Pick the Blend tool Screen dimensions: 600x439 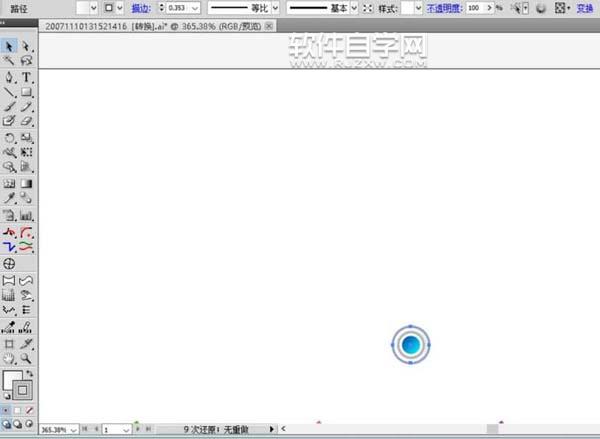(x=26, y=198)
